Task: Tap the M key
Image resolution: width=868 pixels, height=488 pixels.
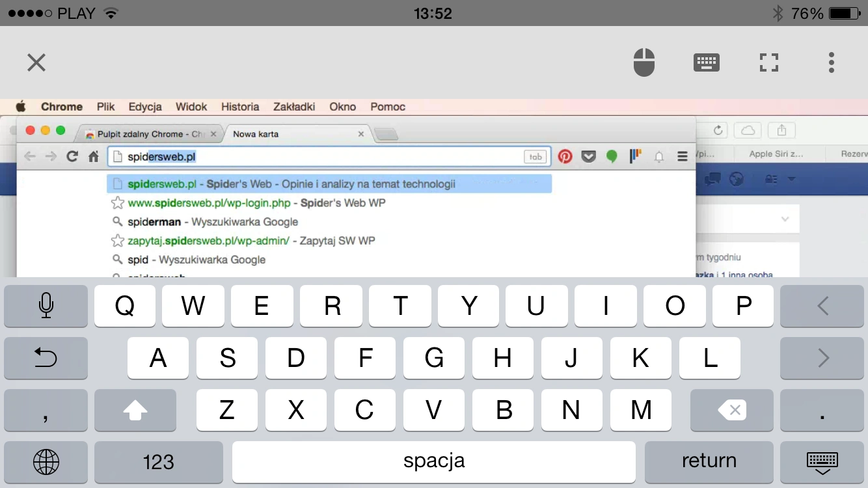Action: pyautogui.click(x=641, y=410)
